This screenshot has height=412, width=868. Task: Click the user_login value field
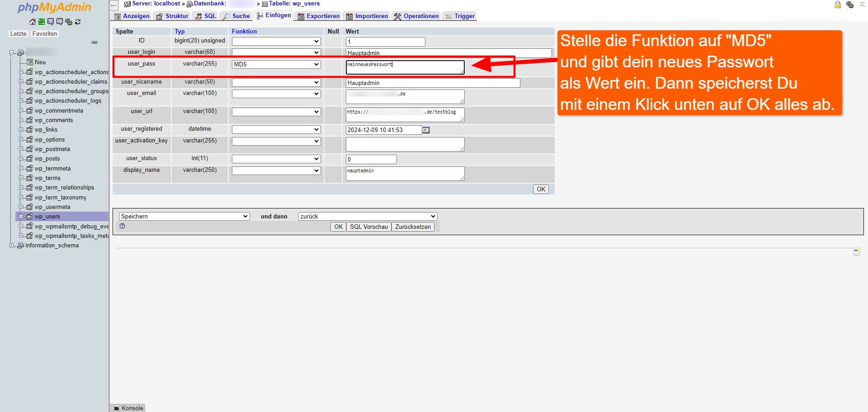[x=448, y=53]
